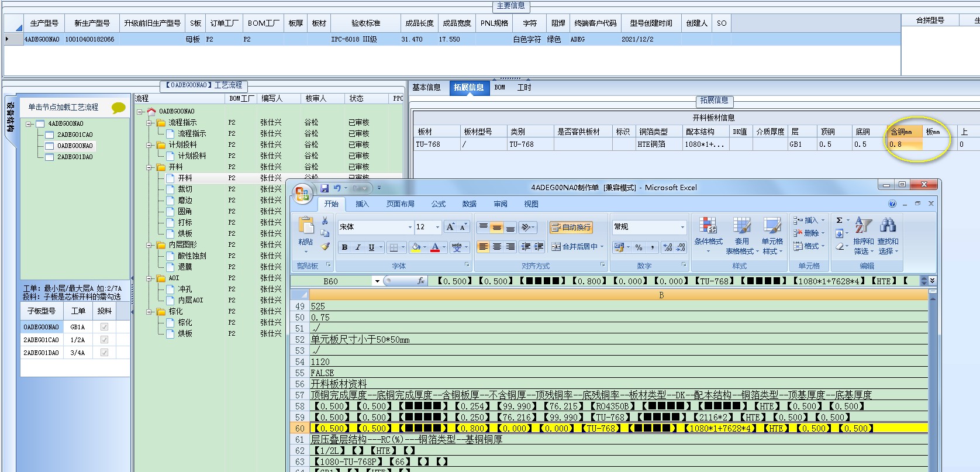
Task: Click the Excel Office button
Action: [x=302, y=194]
